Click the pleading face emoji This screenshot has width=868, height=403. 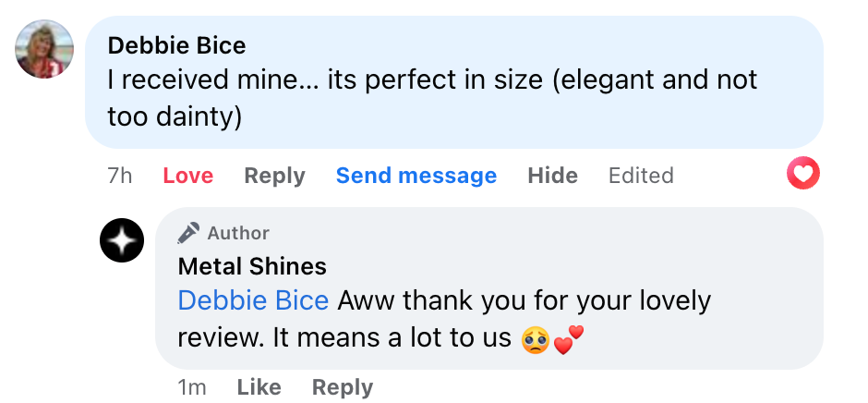point(535,339)
